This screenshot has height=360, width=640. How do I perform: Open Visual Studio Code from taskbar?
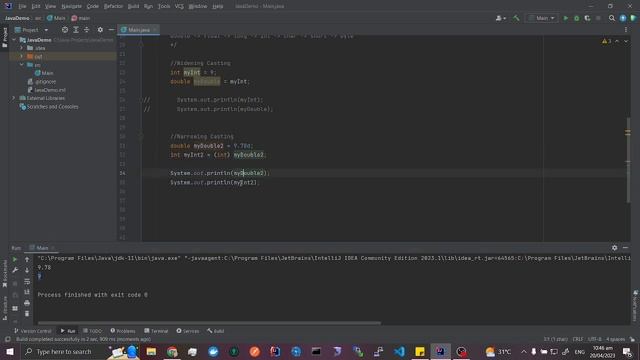tap(399, 351)
